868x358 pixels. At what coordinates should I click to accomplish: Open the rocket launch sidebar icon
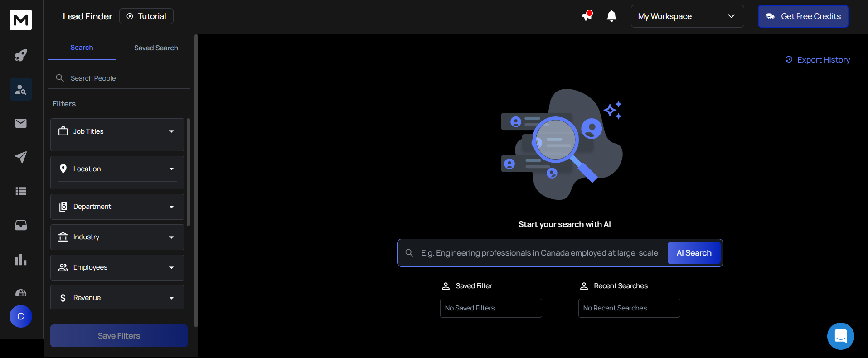tap(21, 55)
